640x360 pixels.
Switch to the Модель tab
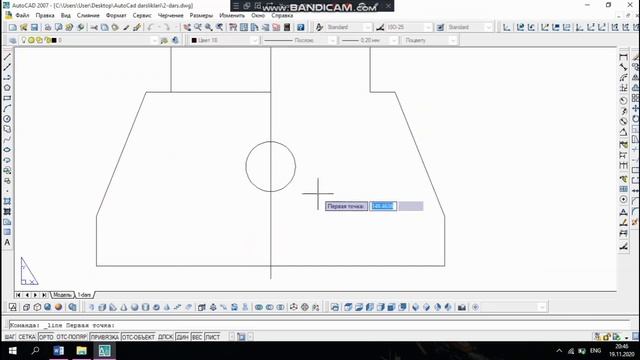tap(62, 295)
